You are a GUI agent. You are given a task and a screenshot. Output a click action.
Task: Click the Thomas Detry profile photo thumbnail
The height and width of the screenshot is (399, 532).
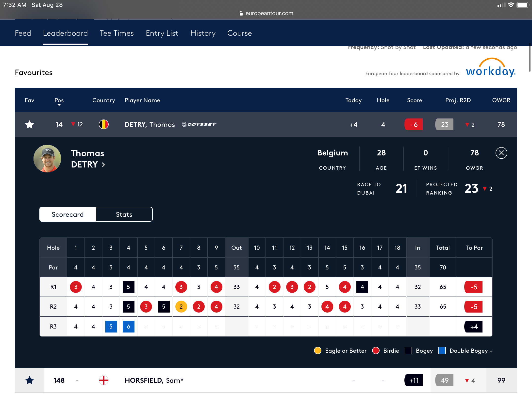(x=47, y=158)
